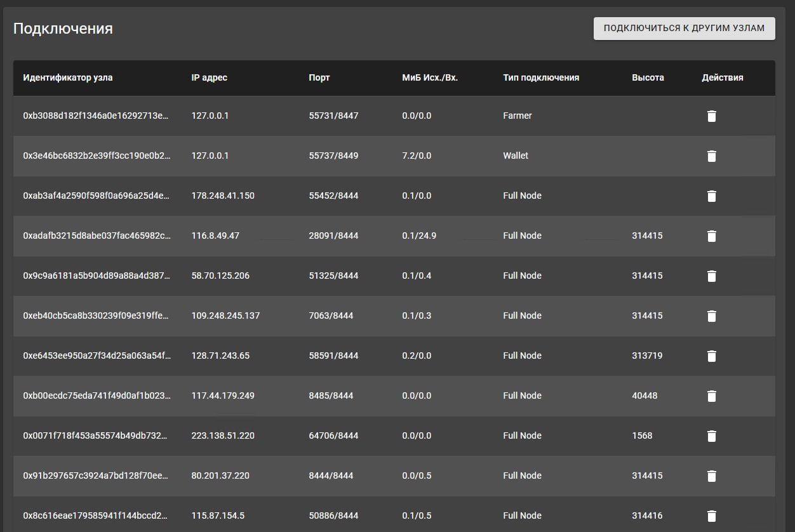Viewport: 795px width, 532px height.
Task: Select node ID 0xb3088d182f1346a0e16292713e…
Action: coord(97,116)
